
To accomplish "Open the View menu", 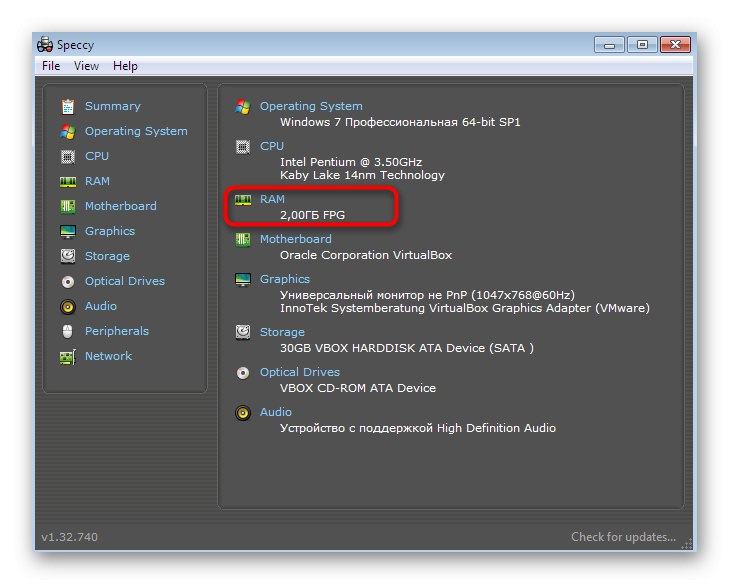I will pos(86,66).
